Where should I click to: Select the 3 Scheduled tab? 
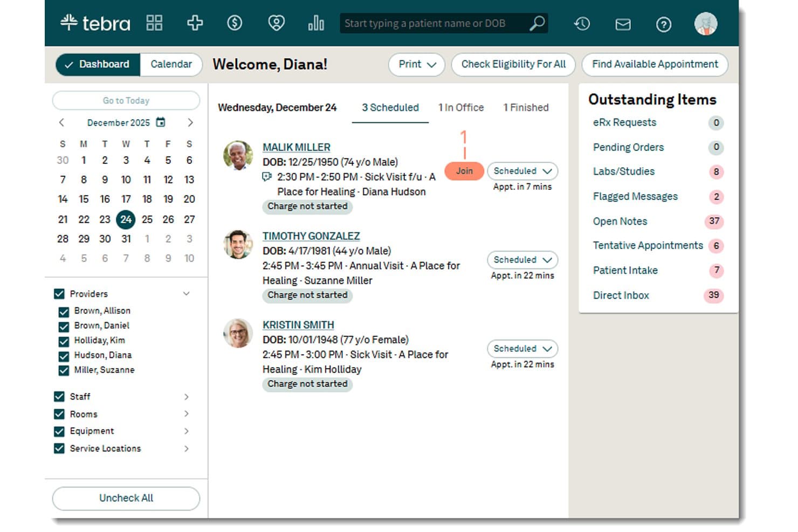pyautogui.click(x=390, y=107)
